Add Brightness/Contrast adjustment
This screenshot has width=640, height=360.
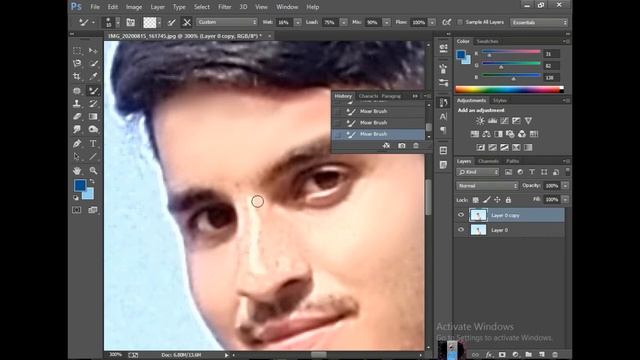[x=480, y=121]
